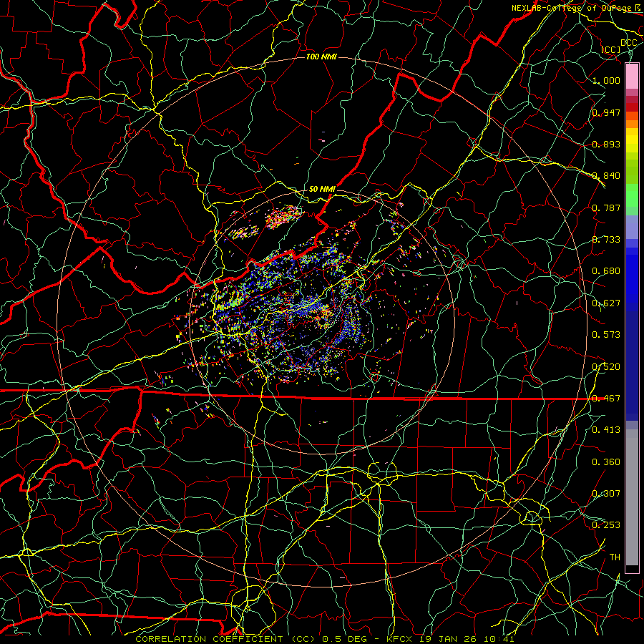This screenshot has height=644, width=644.
Task: Click the 0.413 legend value
Action: click(x=606, y=430)
